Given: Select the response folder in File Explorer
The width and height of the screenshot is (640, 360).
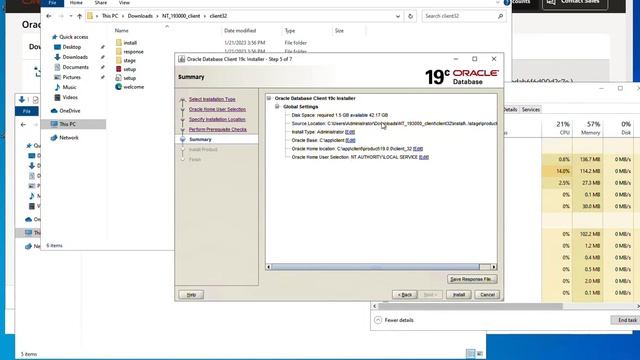Looking at the screenshot, I should point(130,52).
